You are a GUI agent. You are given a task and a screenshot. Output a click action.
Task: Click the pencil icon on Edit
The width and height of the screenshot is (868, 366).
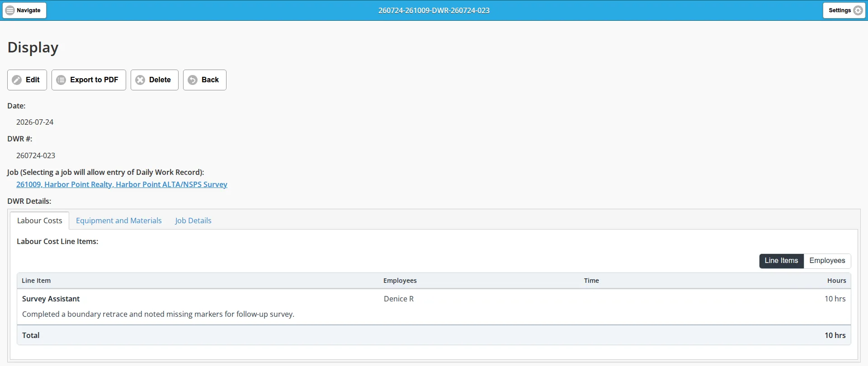pos(17,80)
